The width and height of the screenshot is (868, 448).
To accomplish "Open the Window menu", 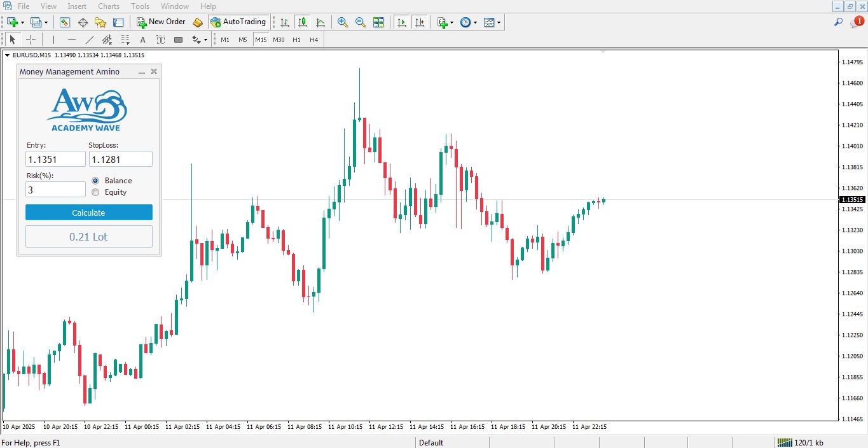I will tap(175, 6).
